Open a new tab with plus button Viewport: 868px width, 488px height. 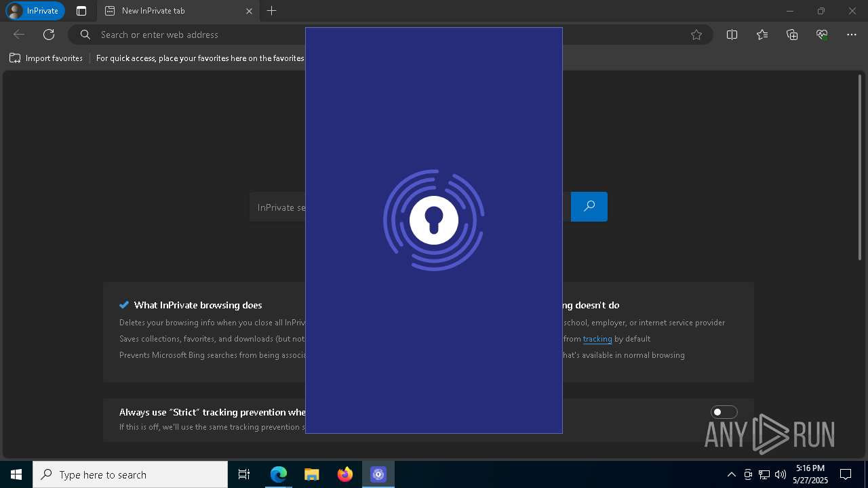(x=272, y=11)
